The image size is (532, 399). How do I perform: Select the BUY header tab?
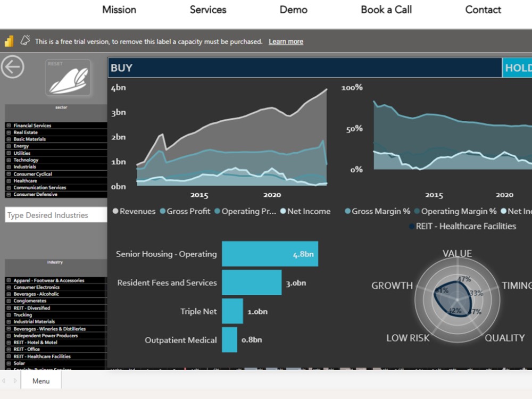[x=305, y=68]
